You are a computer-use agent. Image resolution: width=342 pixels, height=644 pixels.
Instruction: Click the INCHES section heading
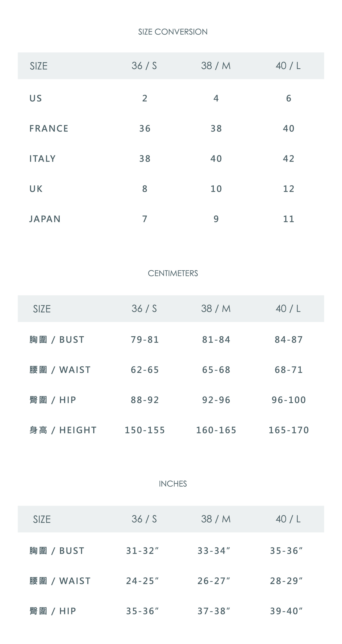tap(173, 484)
